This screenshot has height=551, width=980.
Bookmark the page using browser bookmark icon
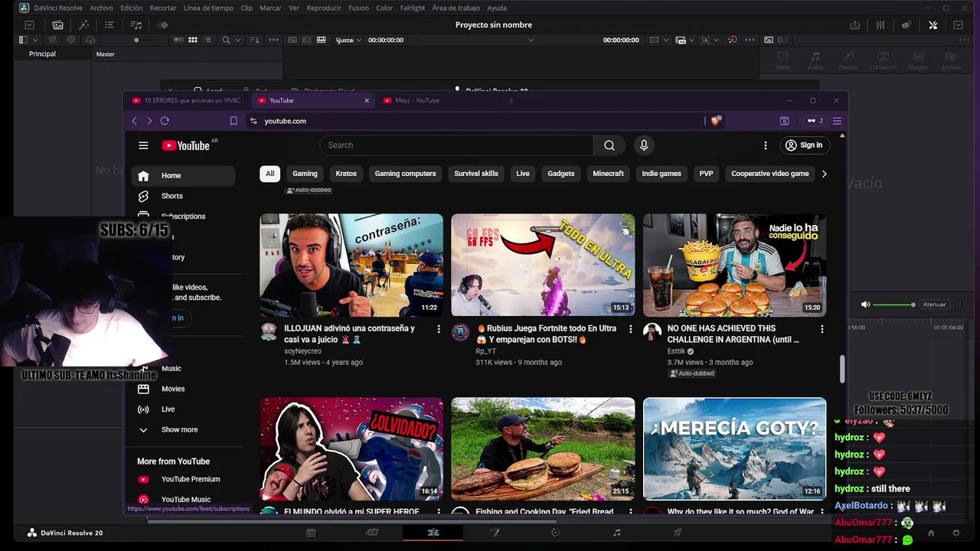[234, 121]
